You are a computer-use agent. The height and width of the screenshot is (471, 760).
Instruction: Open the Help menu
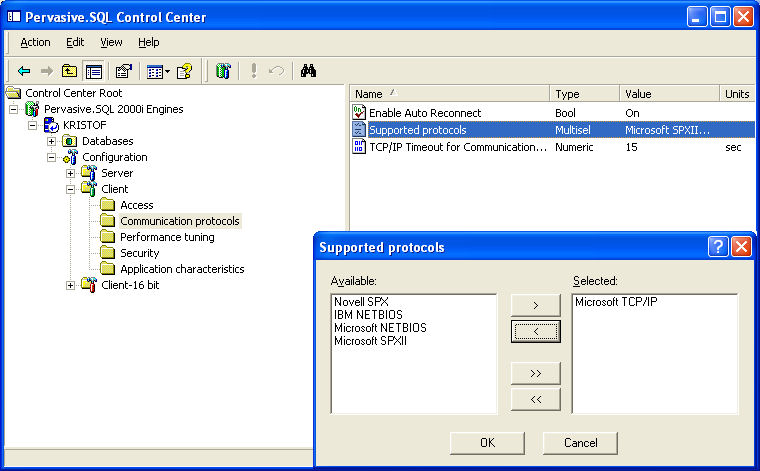pos(148,43)
